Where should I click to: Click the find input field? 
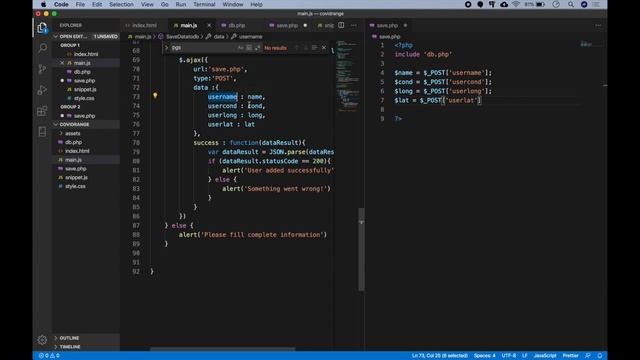coord(203,48)
